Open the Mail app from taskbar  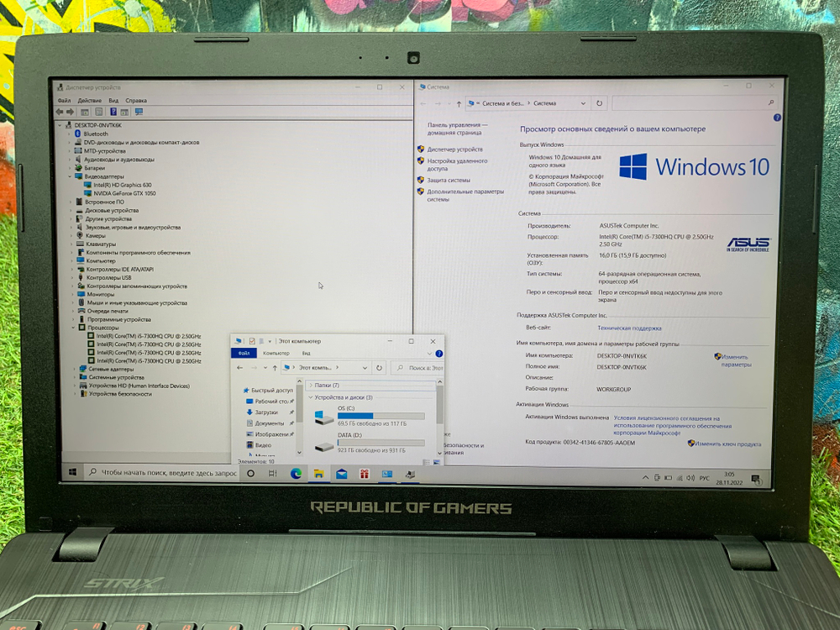coord(342,474)
